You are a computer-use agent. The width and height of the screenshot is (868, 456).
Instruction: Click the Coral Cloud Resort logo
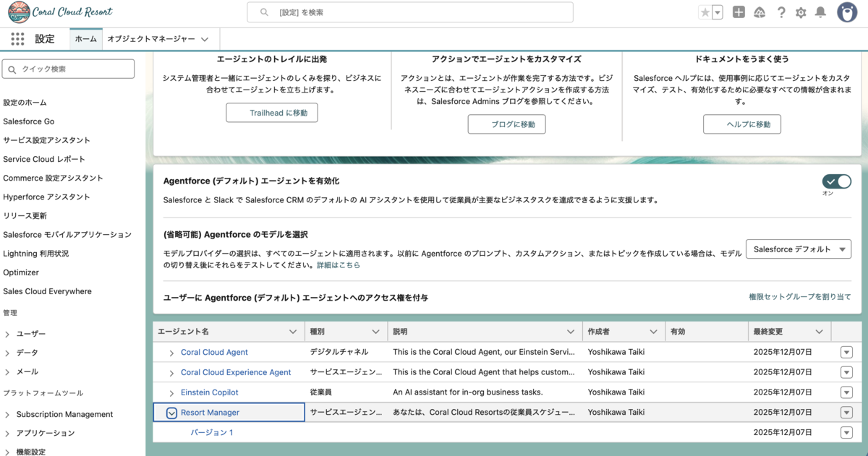click(x=60, y=12)
